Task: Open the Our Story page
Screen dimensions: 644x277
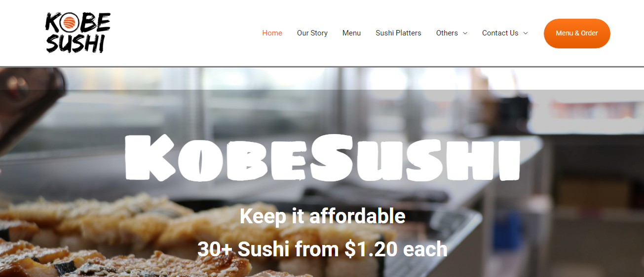Action: click(x=312, y=33)
